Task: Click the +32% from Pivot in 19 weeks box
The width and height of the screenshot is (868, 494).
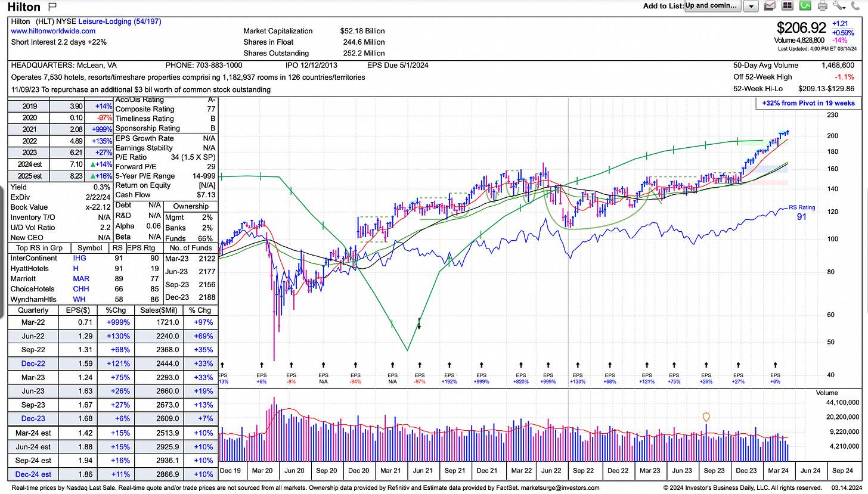Action: (x=808, y=103)
